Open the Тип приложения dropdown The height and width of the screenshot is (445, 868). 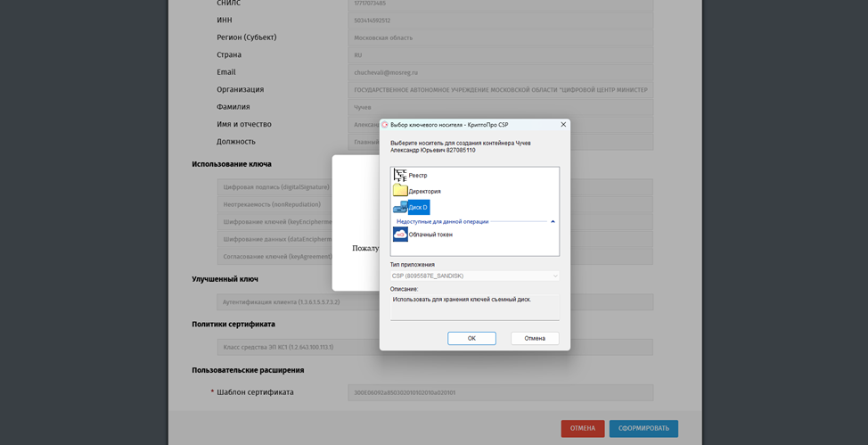click(x=474, y=276)
